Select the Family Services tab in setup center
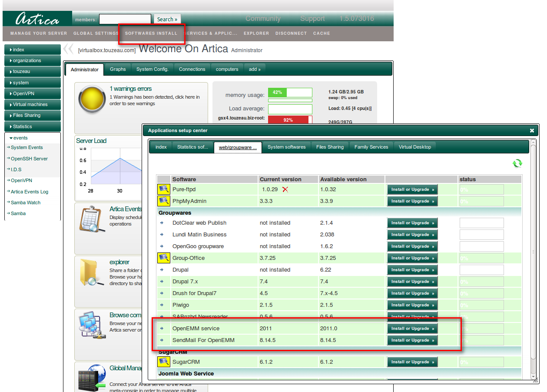 coord(371,147)
